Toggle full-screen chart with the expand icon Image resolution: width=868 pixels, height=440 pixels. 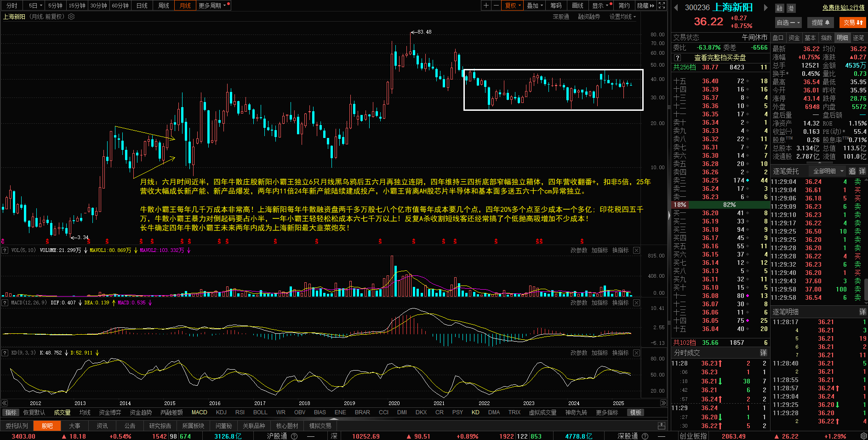662,6
